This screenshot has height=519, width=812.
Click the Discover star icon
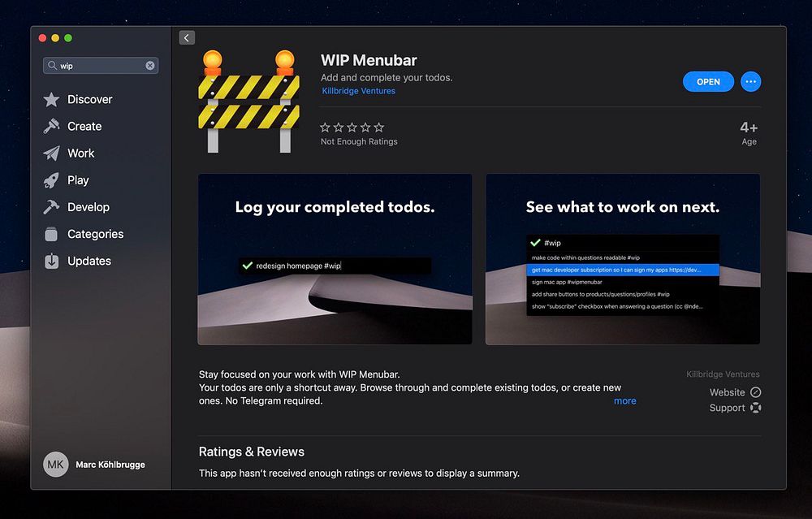click(x=51, y=99)
